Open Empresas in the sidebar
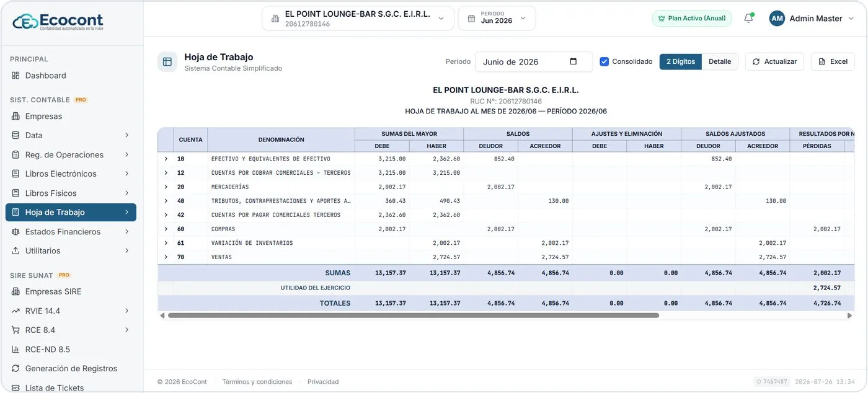 (x=71, y=117)
